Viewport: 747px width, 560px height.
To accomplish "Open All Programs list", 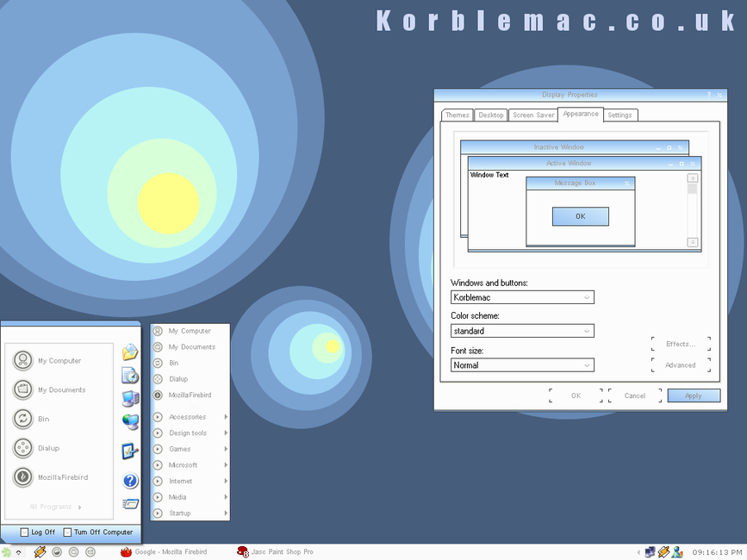I will tap(55, 507).
